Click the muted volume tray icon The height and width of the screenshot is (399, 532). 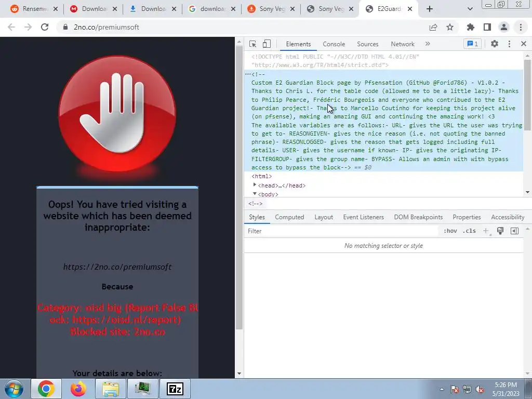tap(480, 389)
